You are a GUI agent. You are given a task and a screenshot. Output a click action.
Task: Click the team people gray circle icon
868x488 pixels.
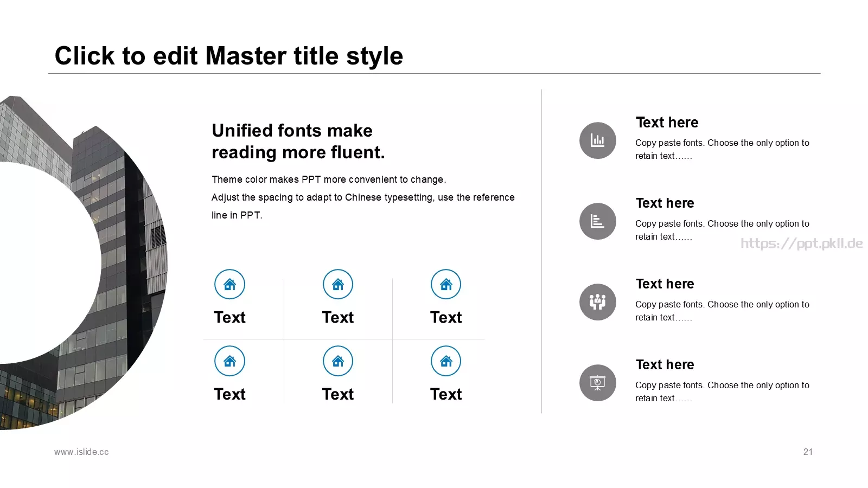pos(597,302)
